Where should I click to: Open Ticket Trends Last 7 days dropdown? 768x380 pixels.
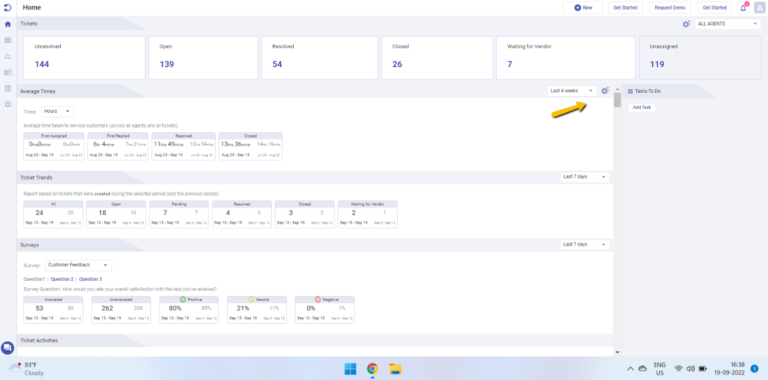click(585, 176)
